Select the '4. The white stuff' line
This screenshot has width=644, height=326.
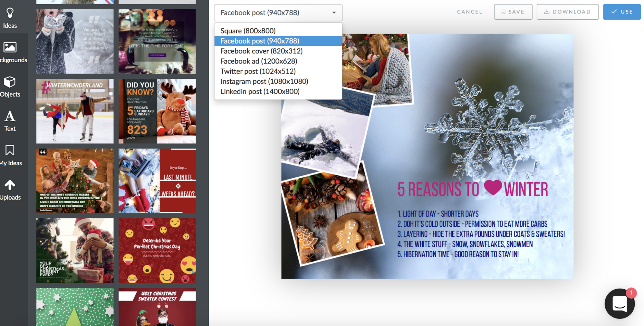tap(465, 244)
